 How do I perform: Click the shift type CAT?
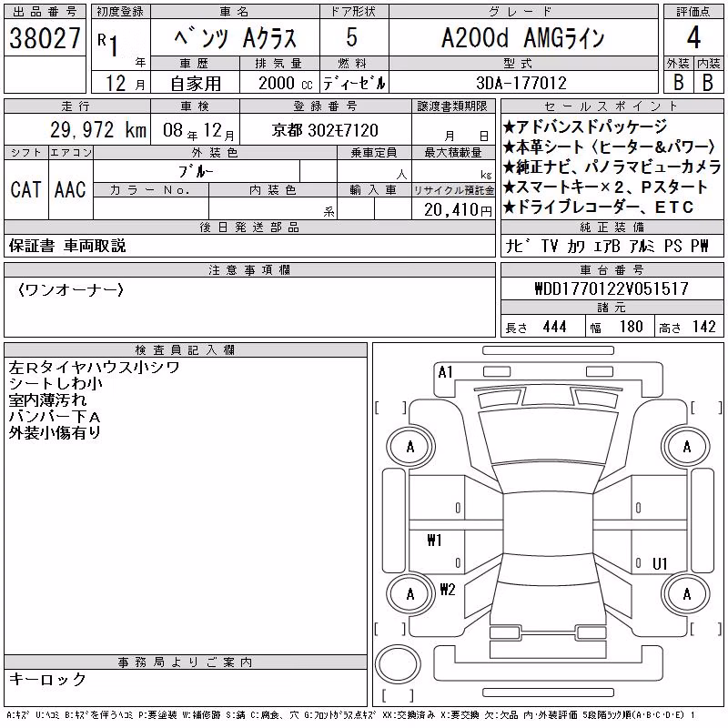tap(26, 189)
